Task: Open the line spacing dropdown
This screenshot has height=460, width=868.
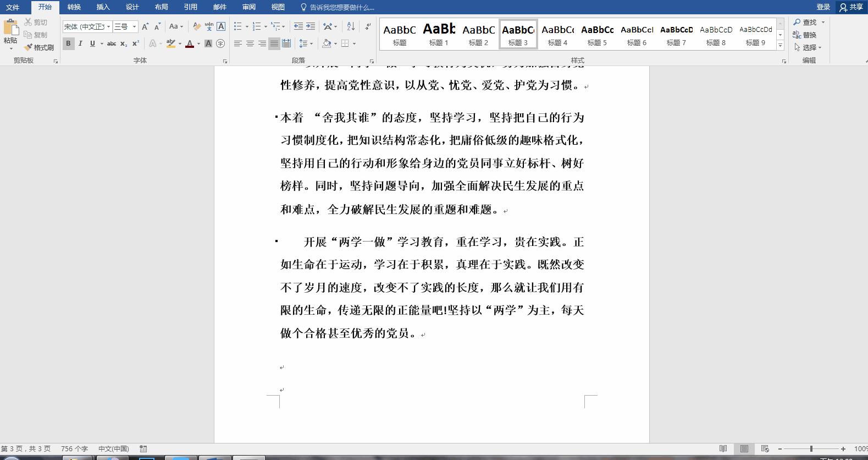Action: pyautogui.click(x=306, y=43)
